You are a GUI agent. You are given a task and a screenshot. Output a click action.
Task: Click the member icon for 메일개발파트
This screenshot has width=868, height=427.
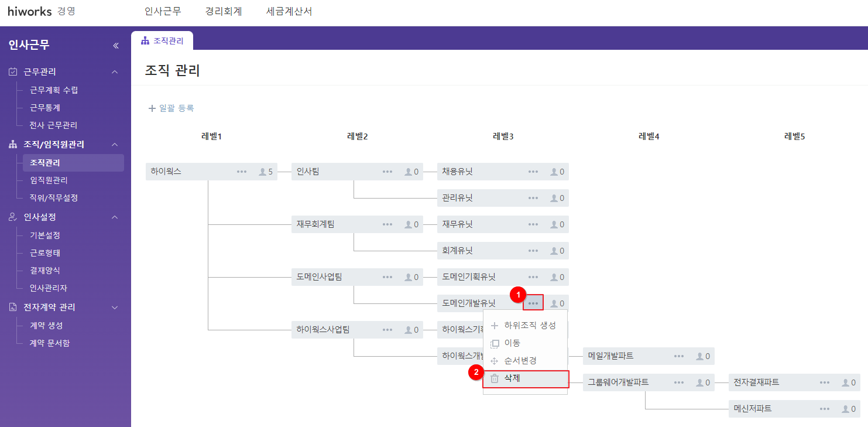point(700,356)
